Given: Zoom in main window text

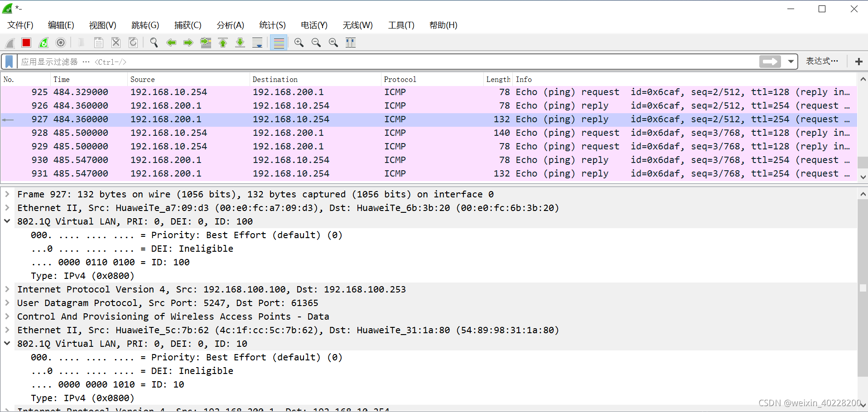Looking at the screenshot, I should [299, 43].
